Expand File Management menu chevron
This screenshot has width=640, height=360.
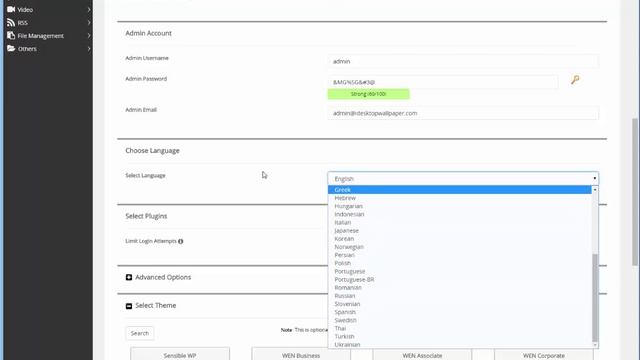click(x=89, y=36)
